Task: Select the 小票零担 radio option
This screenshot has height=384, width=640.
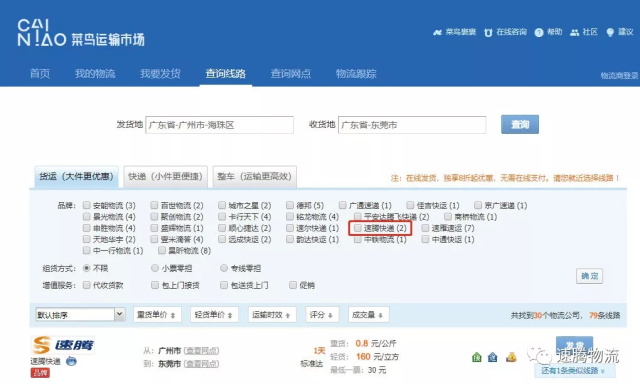Action: pyautogui.click(x=155, y=268)
